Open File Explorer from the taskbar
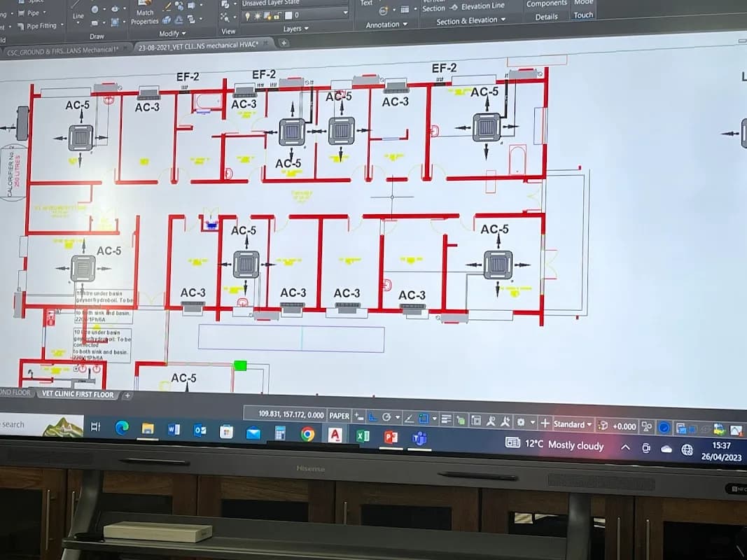Viewport: 747px width, 560px height. (x=148, y=429)
